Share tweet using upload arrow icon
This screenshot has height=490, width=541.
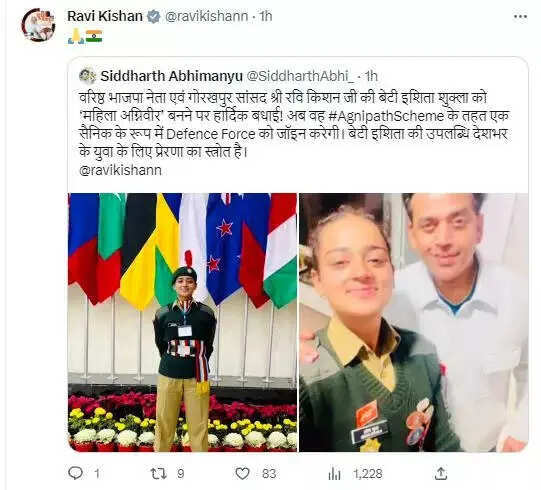tap(441, 473)
